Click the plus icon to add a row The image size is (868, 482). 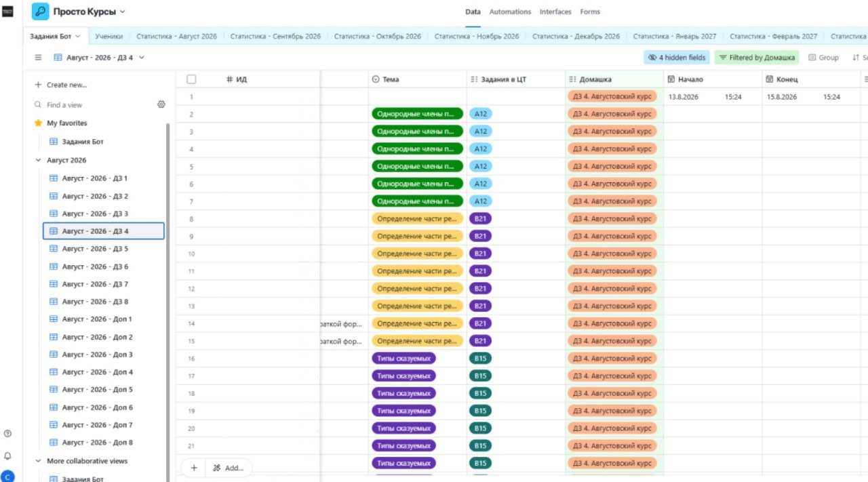point(194,468)
